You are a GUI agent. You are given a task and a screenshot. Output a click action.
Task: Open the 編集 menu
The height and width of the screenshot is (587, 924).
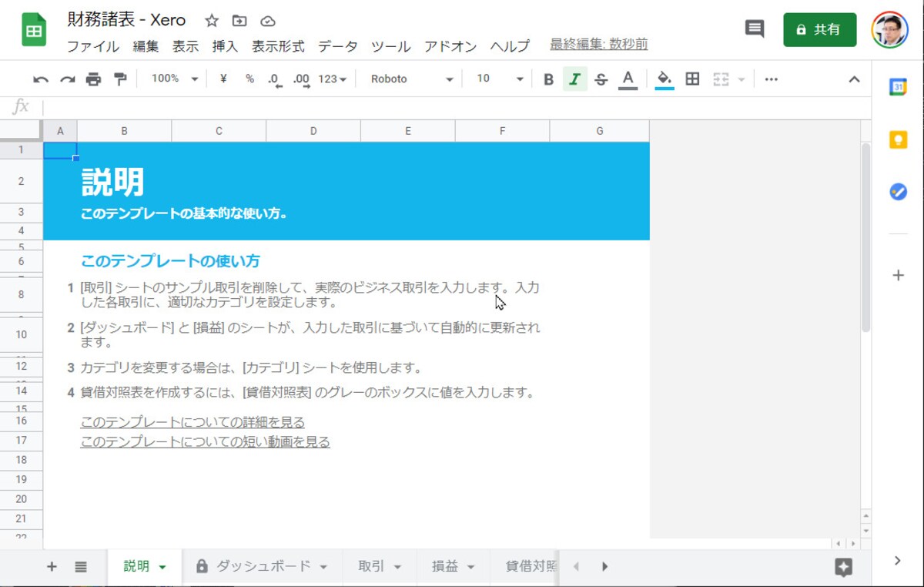pos(146,46)
